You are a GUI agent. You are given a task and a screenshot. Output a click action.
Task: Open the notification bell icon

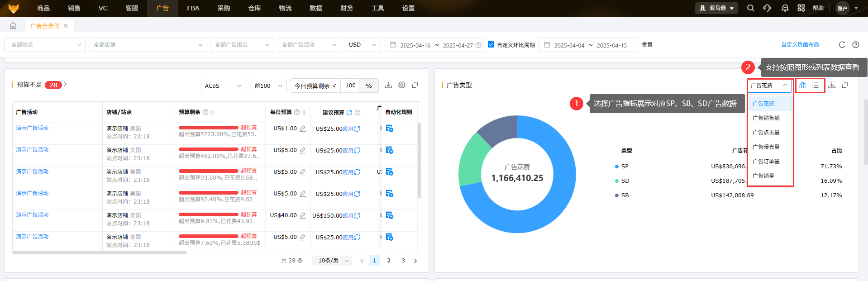[x=785, y=8]
